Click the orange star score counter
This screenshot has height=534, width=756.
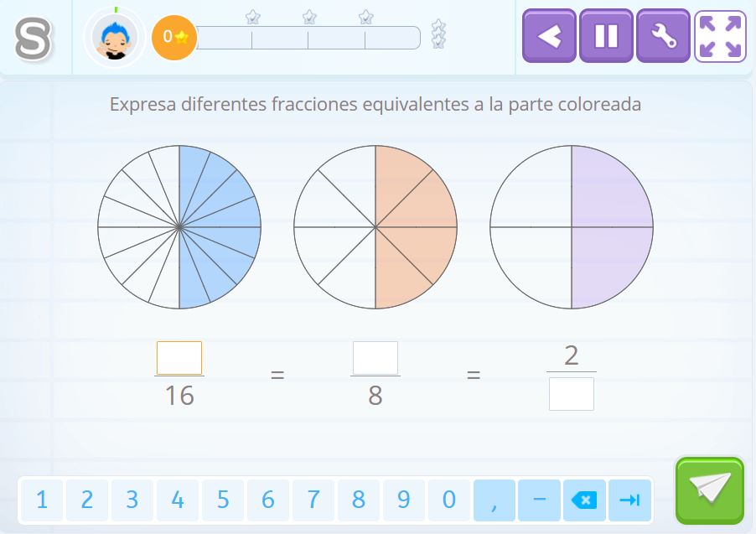pos(174,37)
